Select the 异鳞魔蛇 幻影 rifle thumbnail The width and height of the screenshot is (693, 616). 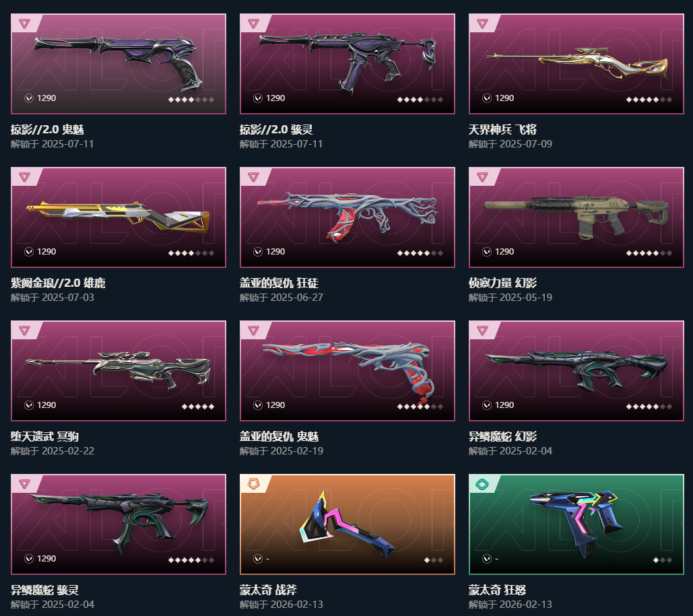(x=576, y=371)
